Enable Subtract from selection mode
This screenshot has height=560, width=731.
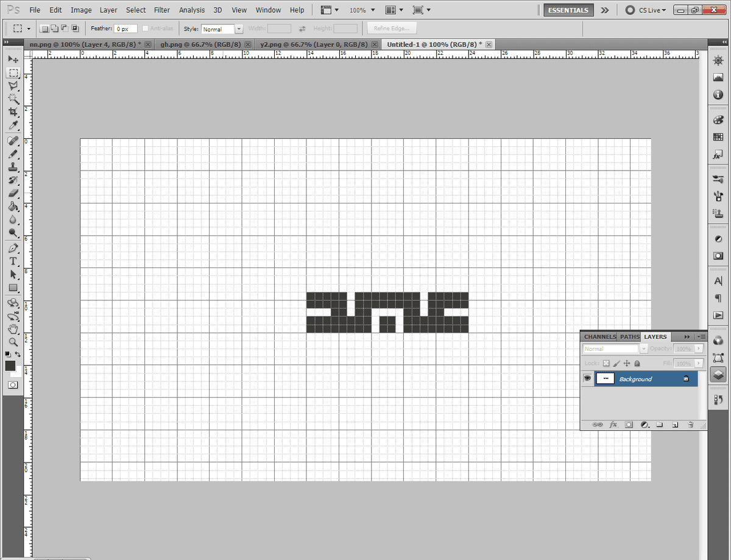(65, 29)
